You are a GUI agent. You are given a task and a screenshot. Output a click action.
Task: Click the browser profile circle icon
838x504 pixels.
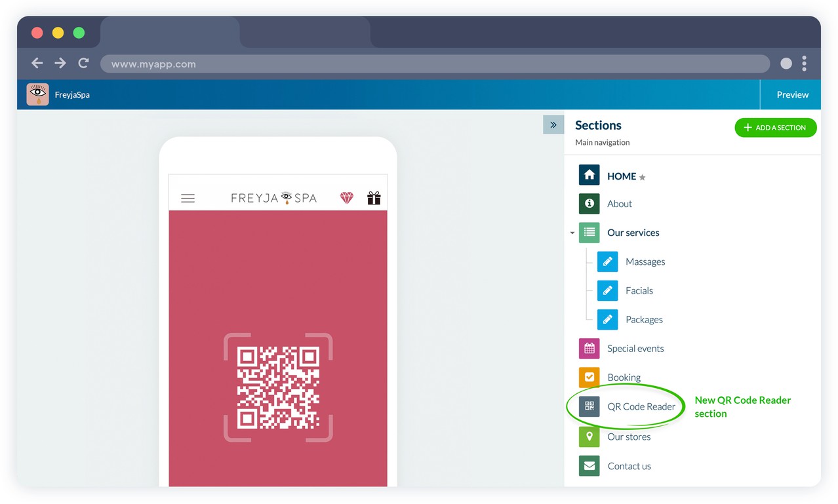(786, 64)
